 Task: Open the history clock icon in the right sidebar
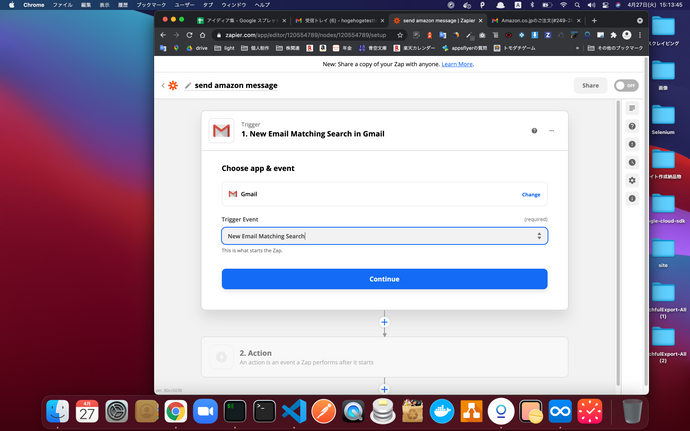[632, 162]
